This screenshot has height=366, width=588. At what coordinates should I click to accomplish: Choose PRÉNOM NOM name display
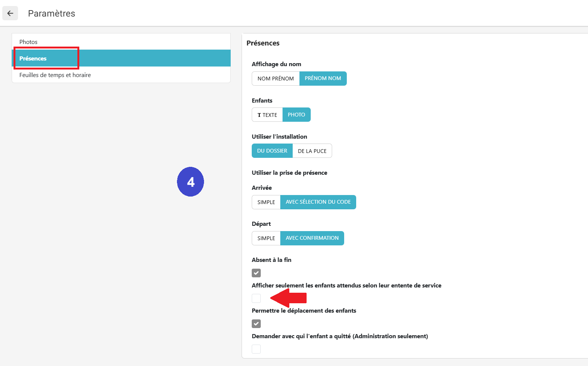click(323, 79)
